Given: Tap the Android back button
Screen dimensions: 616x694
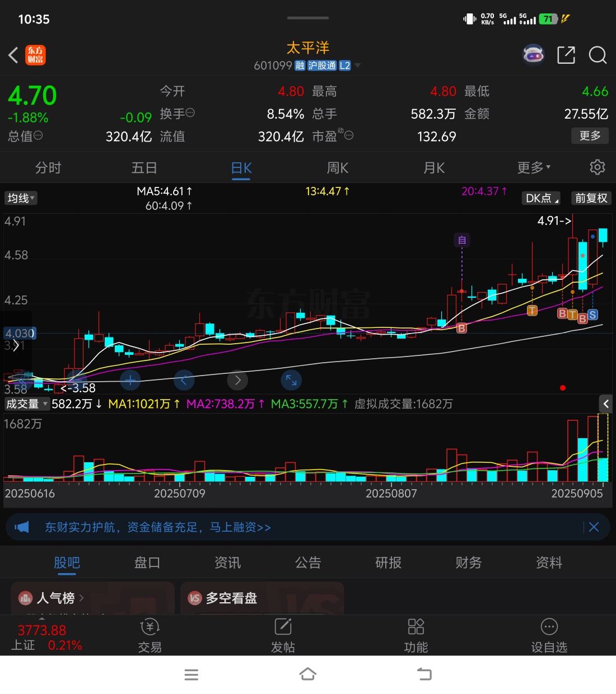Looking at the screenshot, I should pyautogui.click(x=424, y=674).
